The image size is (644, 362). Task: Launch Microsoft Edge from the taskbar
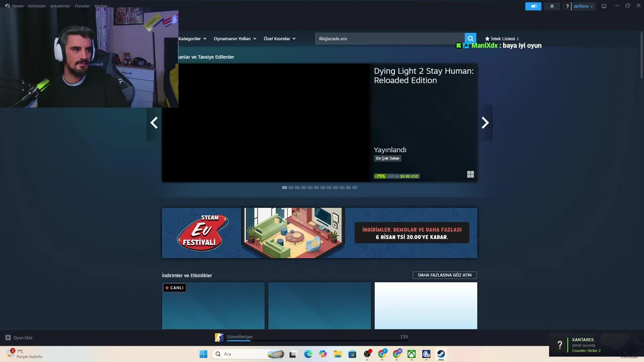pos(308,354)
